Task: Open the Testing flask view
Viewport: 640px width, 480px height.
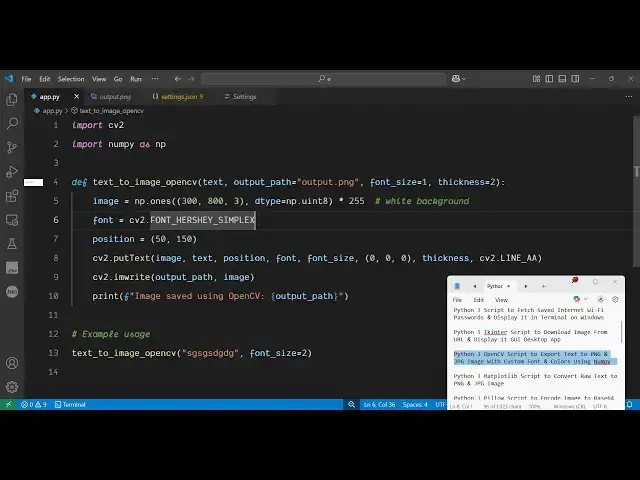Action: (12, 244)
